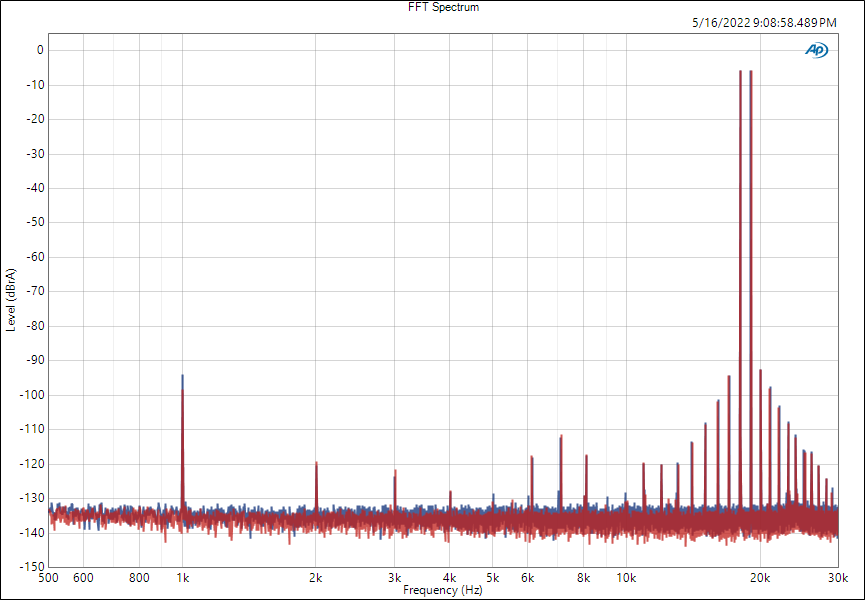
Task: Click the 8k frequency axis value
Action: point(584,578)
